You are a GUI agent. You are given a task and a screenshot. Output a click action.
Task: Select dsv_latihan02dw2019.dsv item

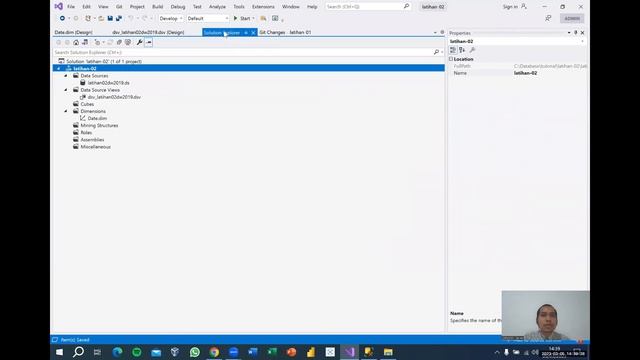(x=114, y=97)
